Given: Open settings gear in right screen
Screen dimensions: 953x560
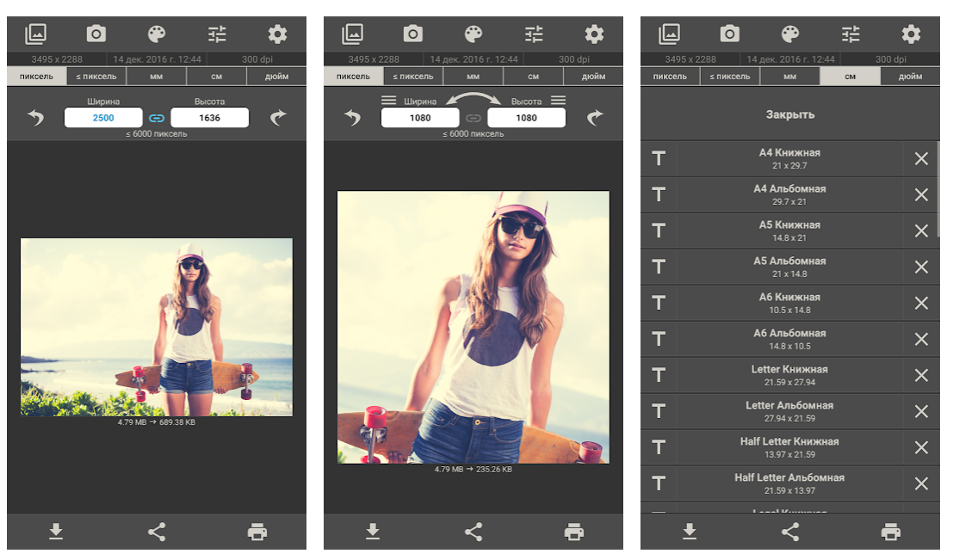Looking at the screenshot, I should [911, 34].
